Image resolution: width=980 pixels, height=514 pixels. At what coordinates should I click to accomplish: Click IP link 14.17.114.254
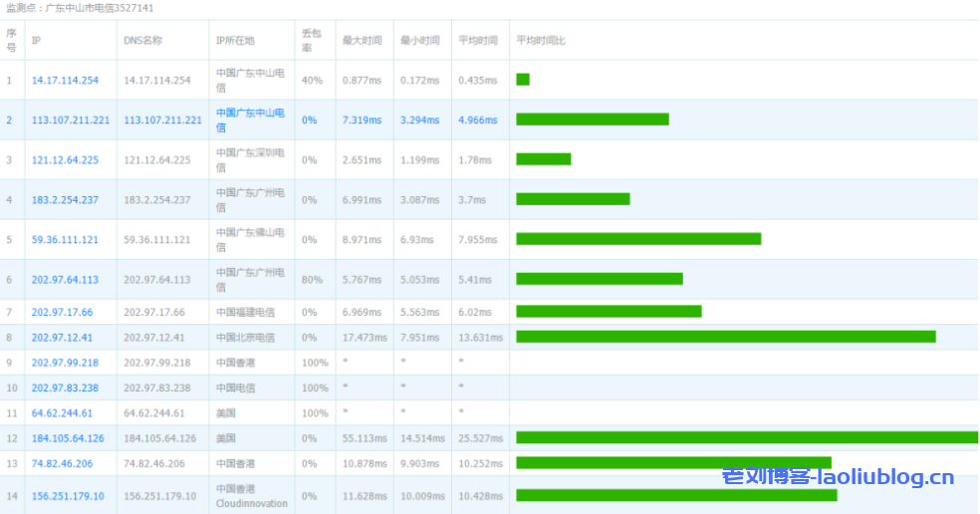tap(65, 80)
